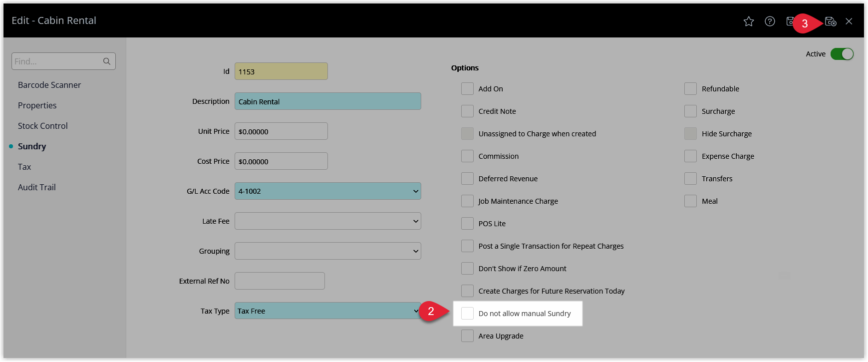
Task: Enable the Expense Charge option
Action: coord(690,156)
